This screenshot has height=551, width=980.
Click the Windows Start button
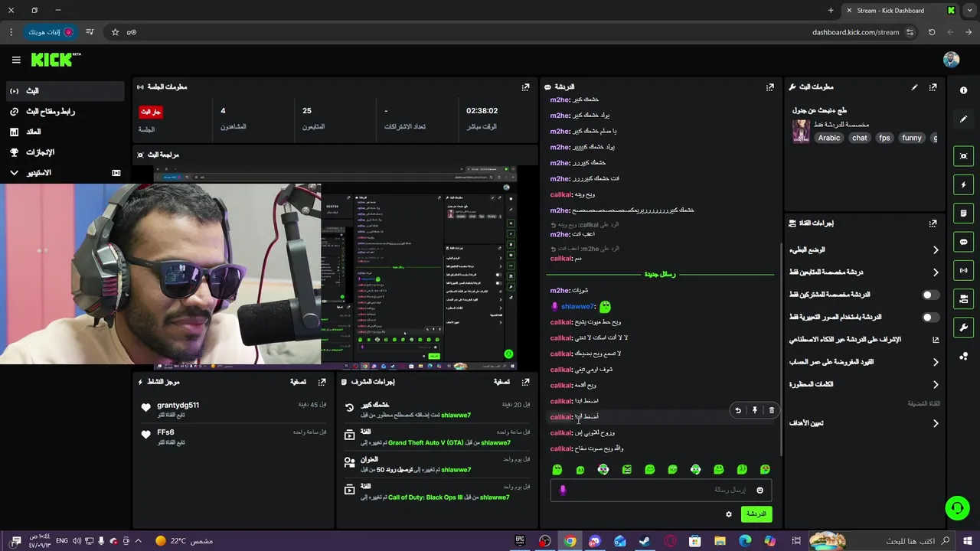969,541
